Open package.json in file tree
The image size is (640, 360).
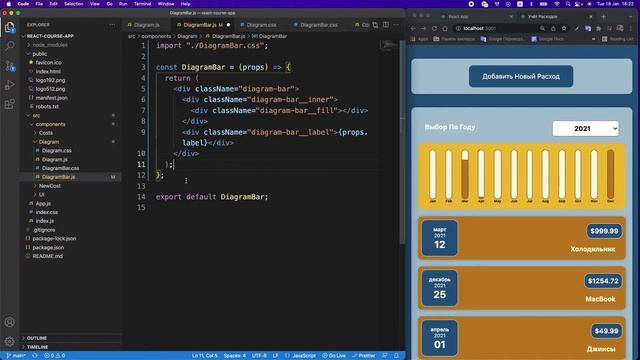pyautogui.click(x=48, y=247)
